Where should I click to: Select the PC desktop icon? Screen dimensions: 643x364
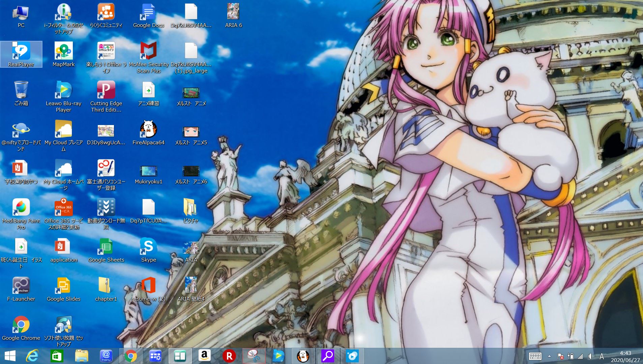(x=21, y=16)
